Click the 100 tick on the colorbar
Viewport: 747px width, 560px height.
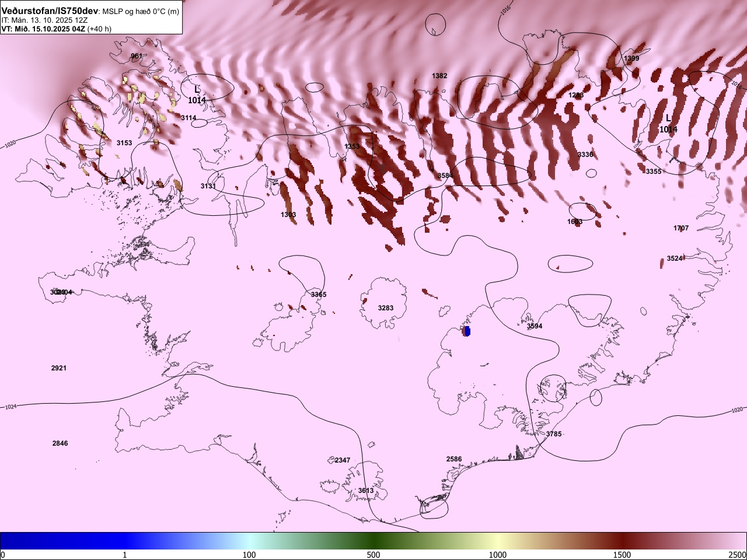coord(249,554)
